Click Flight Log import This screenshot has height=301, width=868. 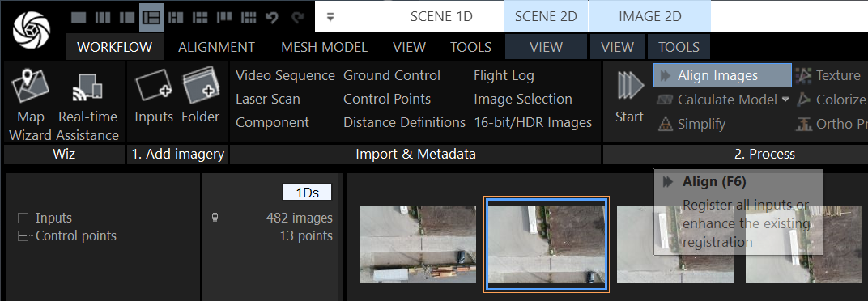[504, 75]
